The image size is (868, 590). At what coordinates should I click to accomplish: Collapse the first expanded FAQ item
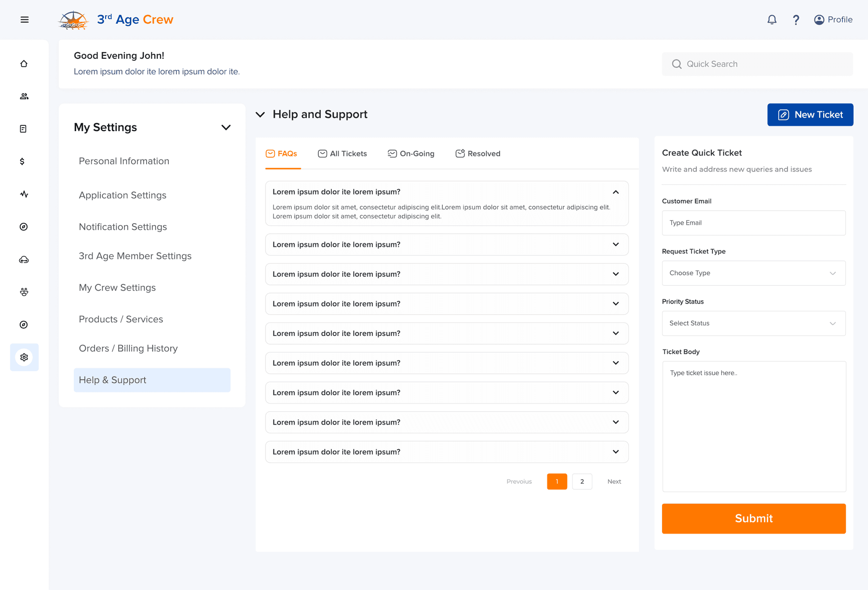coord(616,192)
